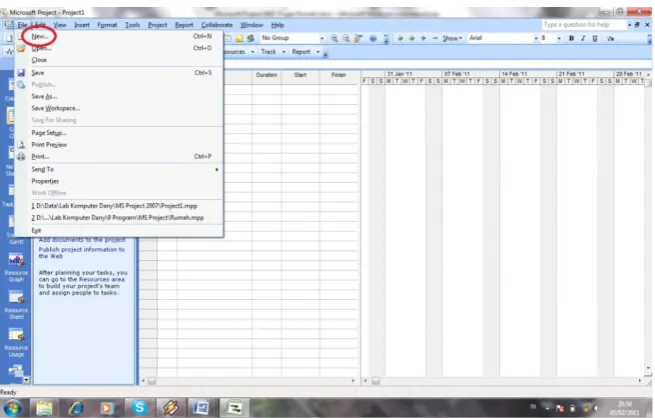Open the Tools menu
The height and width of the screenshot is (418, 655).
pyautogui.click(x=132, y=25)
